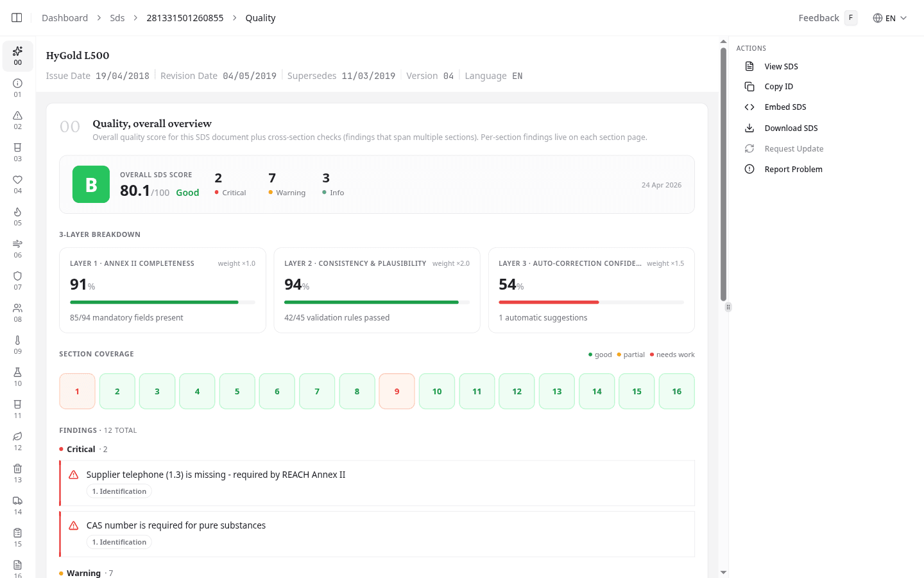
Task: Click the vertical scrollbar thumb
Action: [x=723, y=175]
